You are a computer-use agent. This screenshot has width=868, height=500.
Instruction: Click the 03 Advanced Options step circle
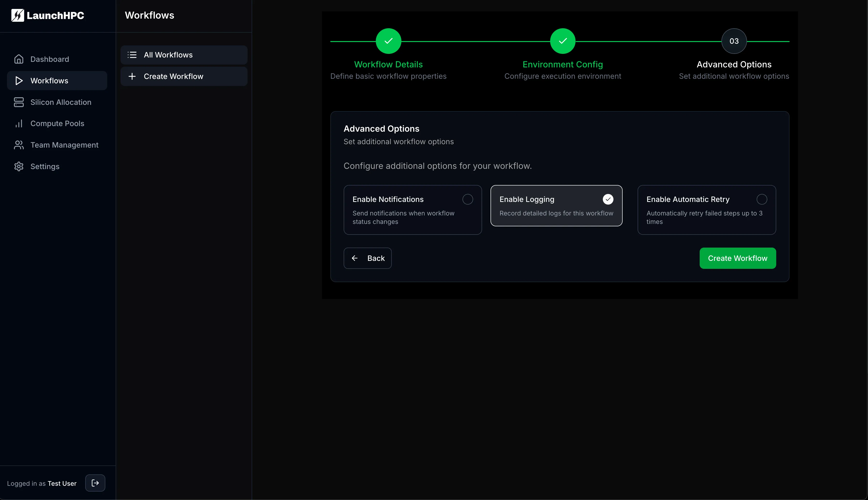pyautogui.click(x=733, y=41)
